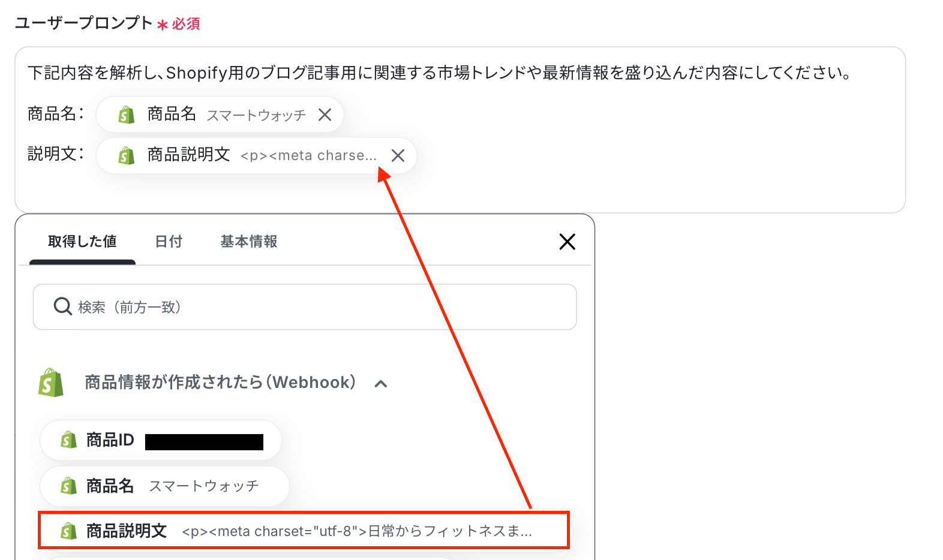The image size is (943, 560).
Task: Click the Shopify icon in the prompt's 商品説明文 chip
Action: click(126, 156)
